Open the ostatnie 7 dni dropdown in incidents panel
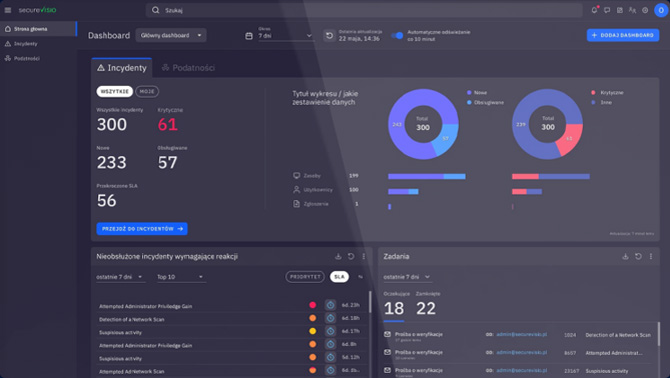 click(120, 277)
